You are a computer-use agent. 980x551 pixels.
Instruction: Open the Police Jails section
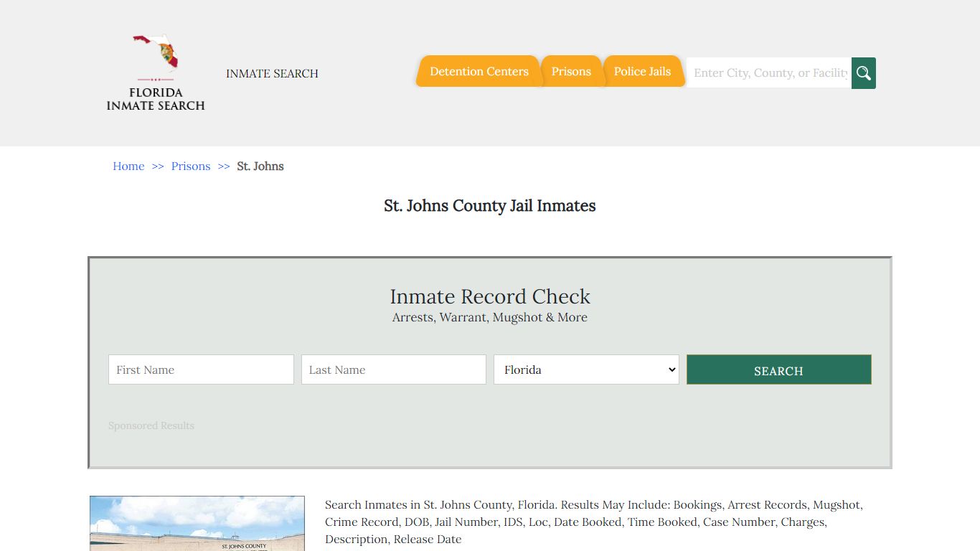642,71
